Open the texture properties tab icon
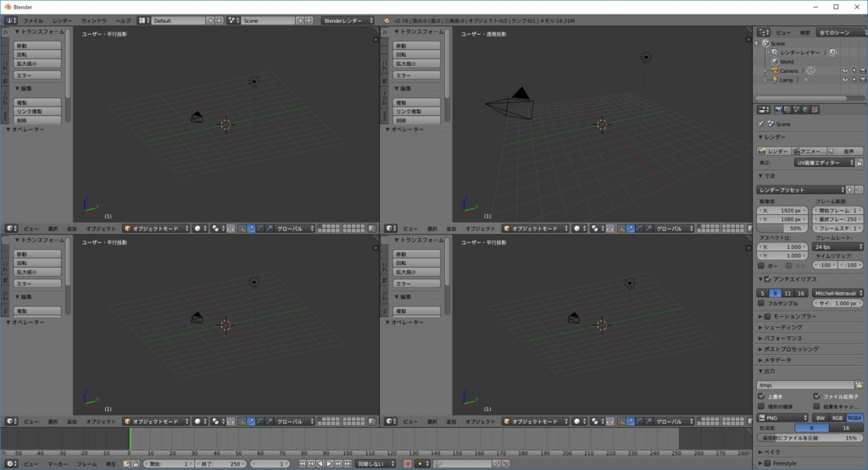 (x=815, y=109)
